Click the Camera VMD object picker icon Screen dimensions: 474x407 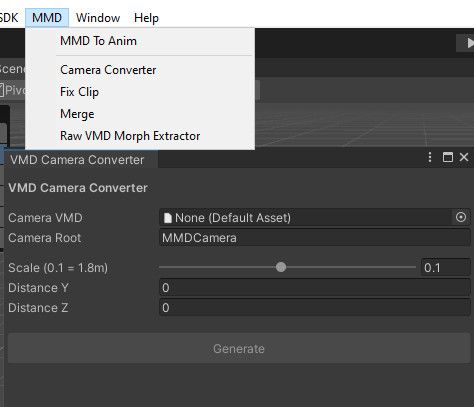pos(461,217)
